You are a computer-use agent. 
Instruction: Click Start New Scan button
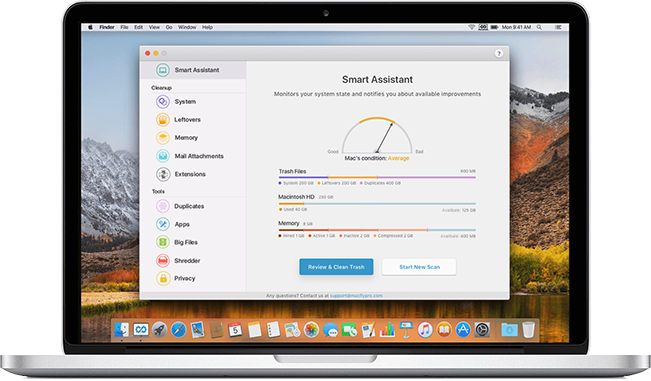pos(419,267)
